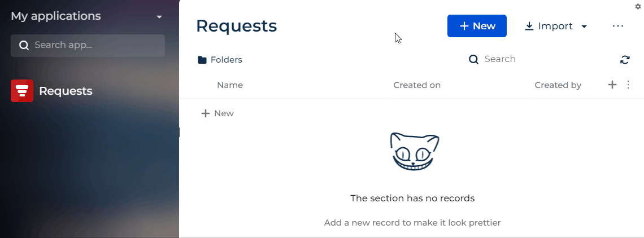Add a column with the plus icon

click(612, 85)
